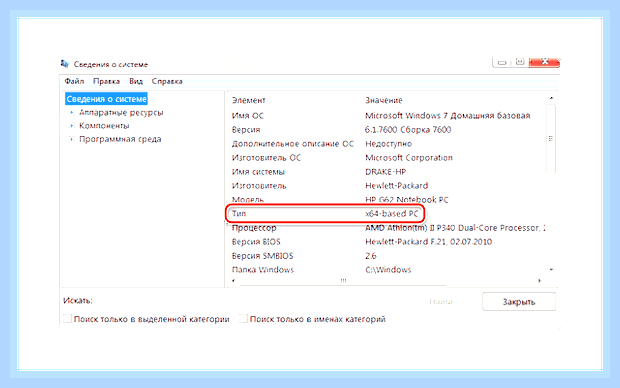Viewport: 620px width, 388px height.
Task: Click horizontal scrollbar left arrow
Action: pos(234,281)
